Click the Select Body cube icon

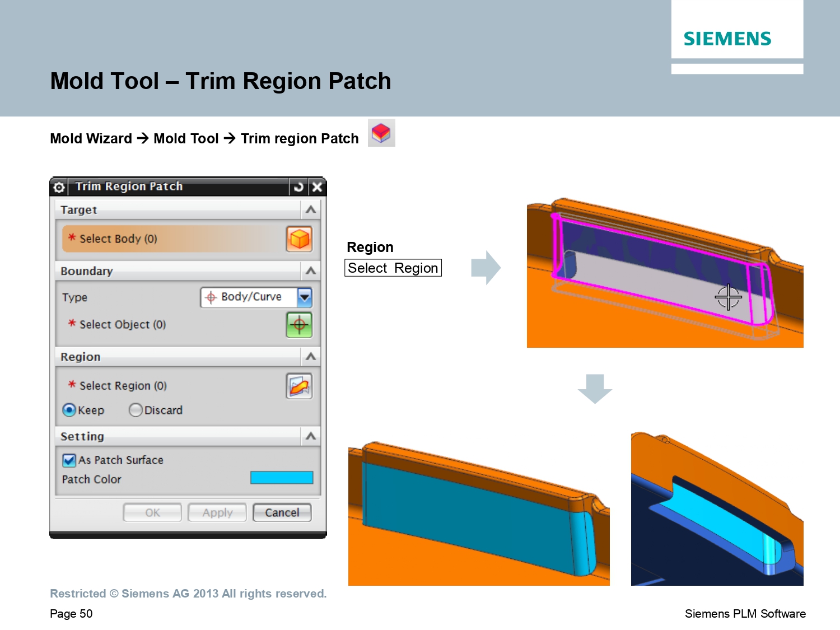300,239
